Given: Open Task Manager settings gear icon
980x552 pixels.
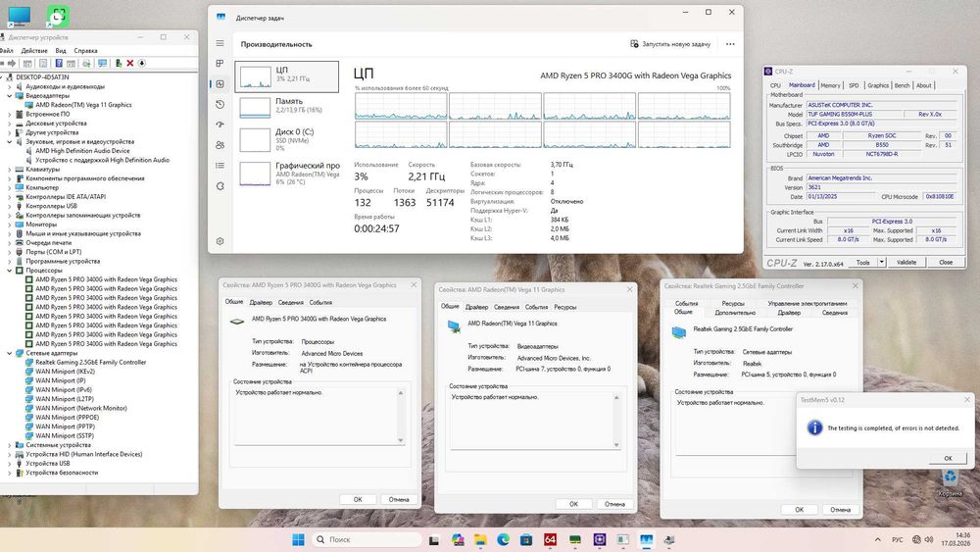Looking at the screenshot, I should 220,241.
